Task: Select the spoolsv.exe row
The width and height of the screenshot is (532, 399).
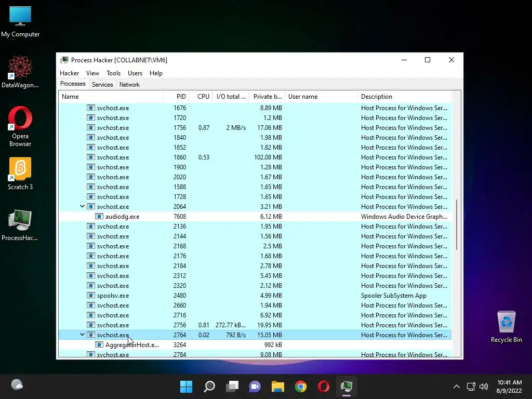Action: 255,296
